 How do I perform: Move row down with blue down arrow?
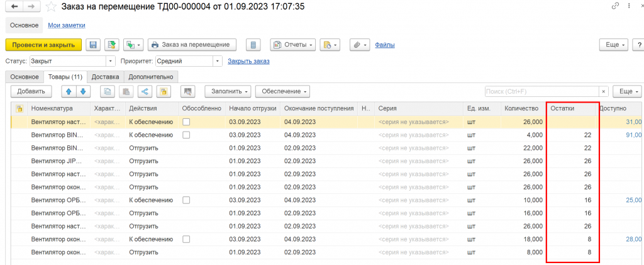pos(82,91)
